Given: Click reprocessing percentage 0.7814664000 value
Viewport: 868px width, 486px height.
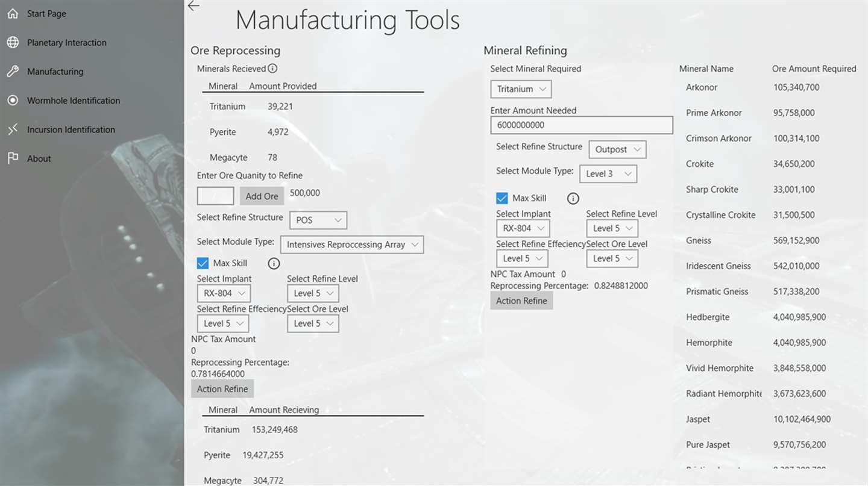Looking at the screenshot, I should coord(218,374).
